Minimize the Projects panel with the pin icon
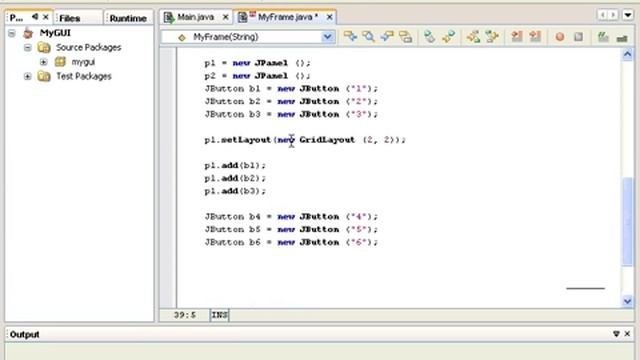The image size is (640, 360). pyautogui.click(x=35, y=17)
